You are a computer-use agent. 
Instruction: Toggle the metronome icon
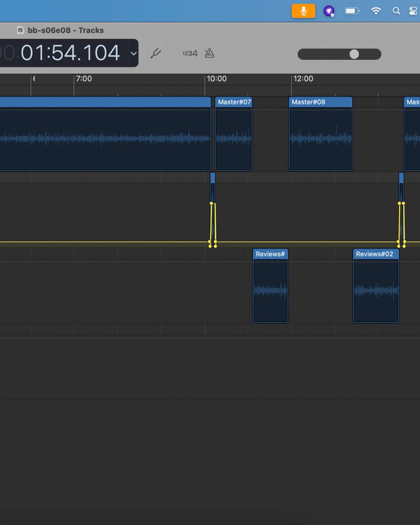209,53
